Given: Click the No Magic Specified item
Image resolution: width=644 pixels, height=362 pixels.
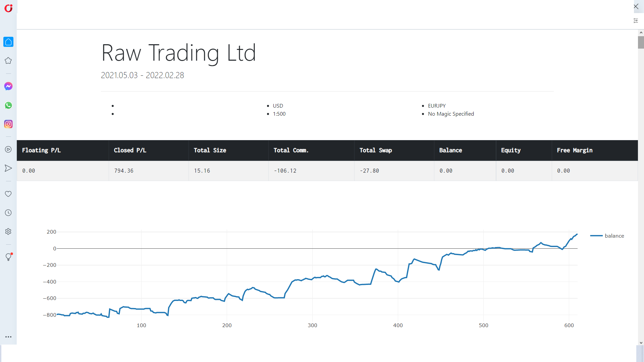Looking at the screenshot, I should [x=451, y=114].
